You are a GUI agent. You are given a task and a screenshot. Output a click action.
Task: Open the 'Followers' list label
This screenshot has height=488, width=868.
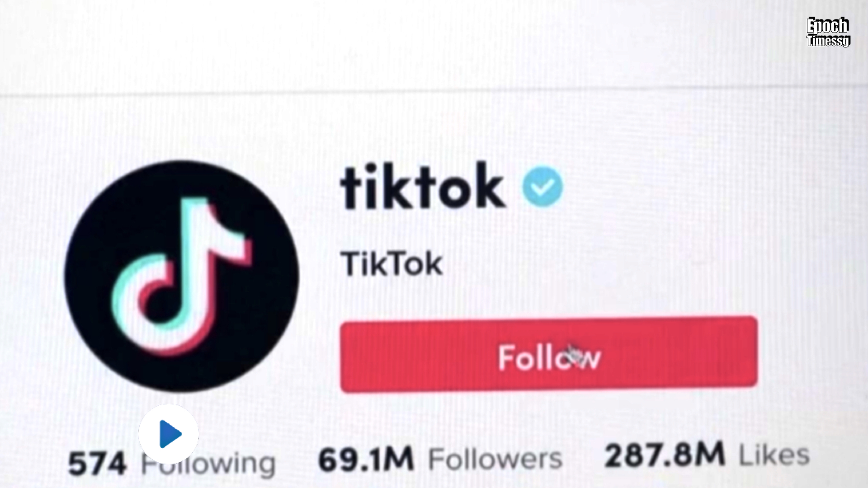[495, 459]
